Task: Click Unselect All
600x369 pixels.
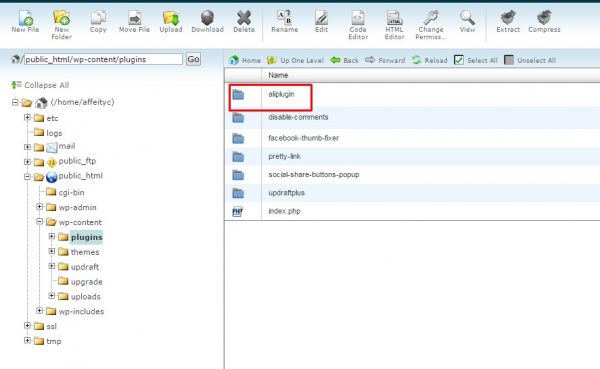Action: point(530,60)
